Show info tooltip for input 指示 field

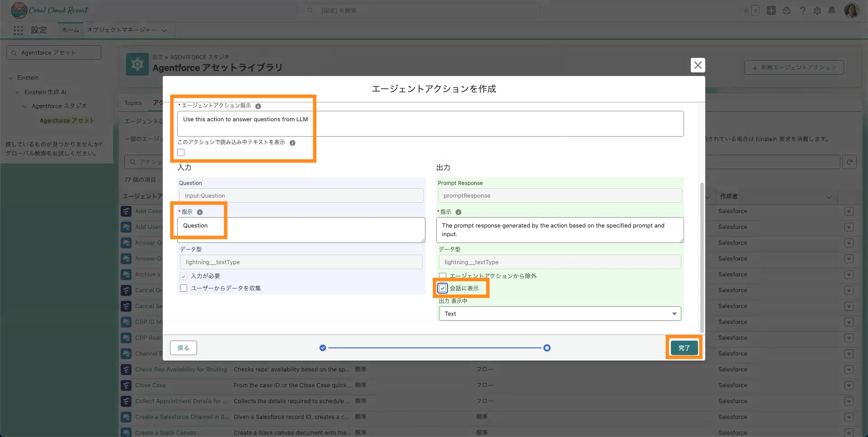(200, 212)
